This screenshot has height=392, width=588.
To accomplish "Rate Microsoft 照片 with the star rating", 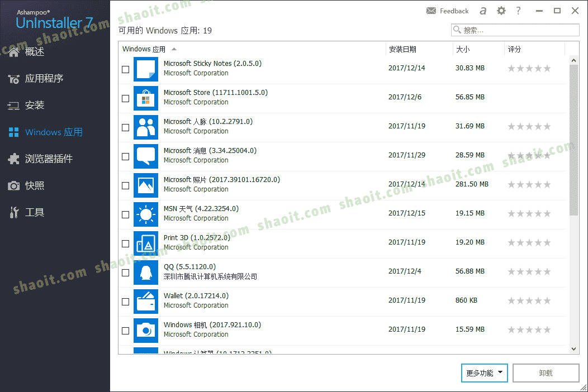I will [529, 184].
